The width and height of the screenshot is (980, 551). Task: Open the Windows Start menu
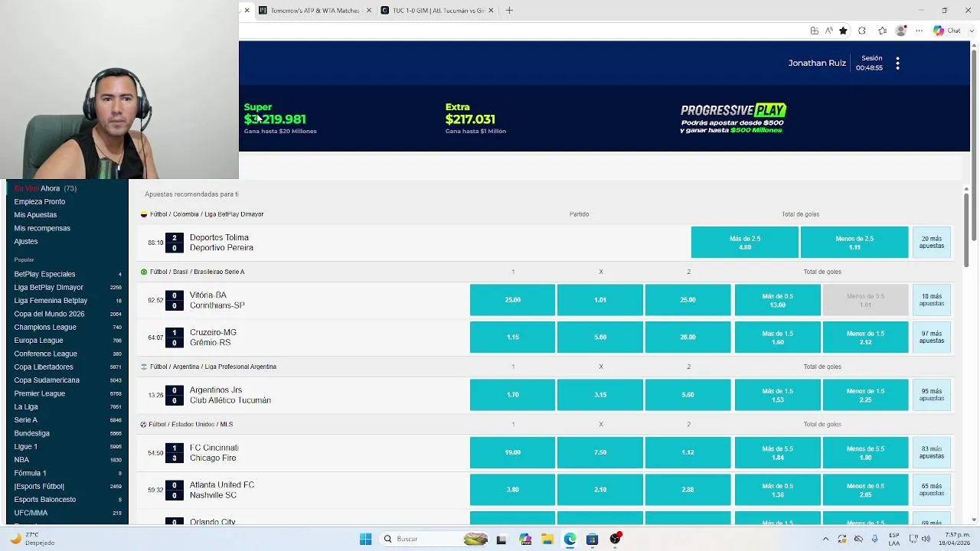365,539
